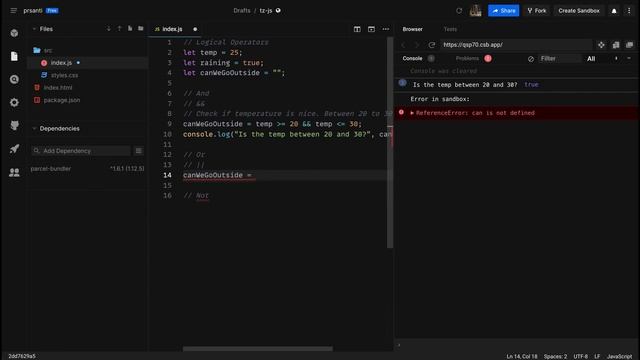The height and width of the screenshot is (360, 640).
Task: Switch to the Console tab
Action: point(412,58)
